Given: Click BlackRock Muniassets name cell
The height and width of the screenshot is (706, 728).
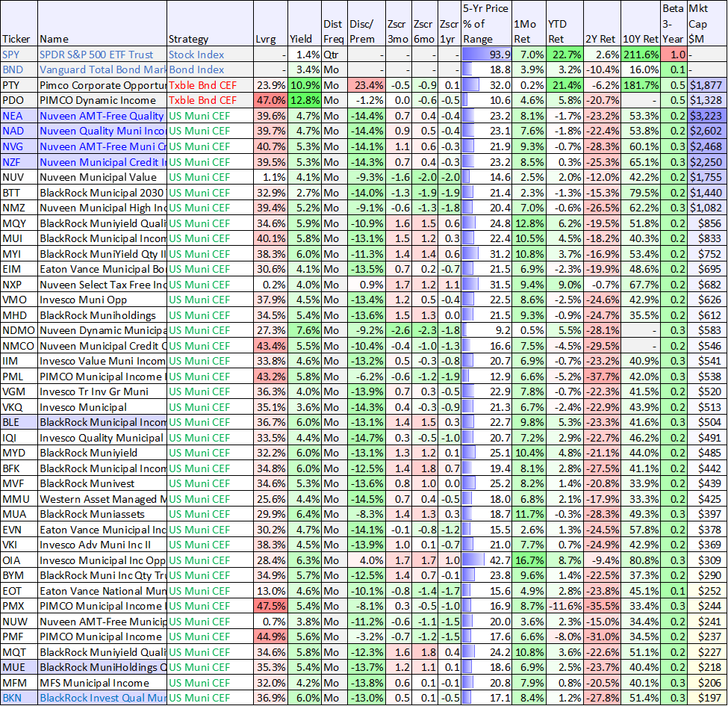Looking at the screenshot, I should [102, 515].
